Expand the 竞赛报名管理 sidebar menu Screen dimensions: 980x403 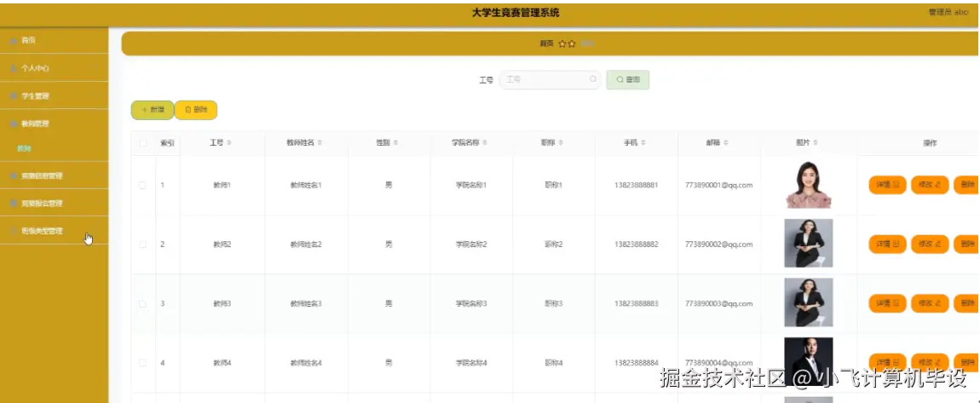click(55, 203)
